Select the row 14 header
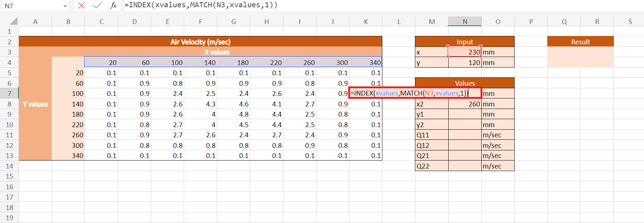Screen dimensions: 644x223 [x=9, y=166]
